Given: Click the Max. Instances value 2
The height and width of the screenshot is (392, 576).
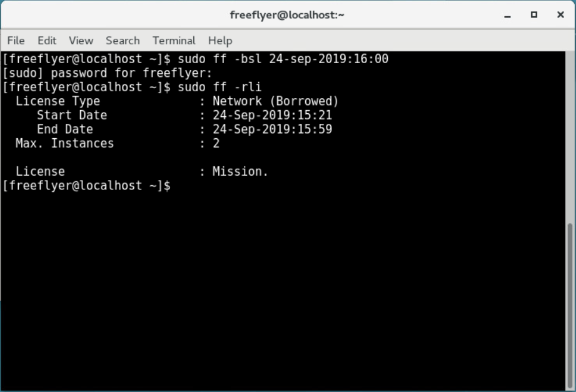Looking at the screenshot, I should point(216,143).
